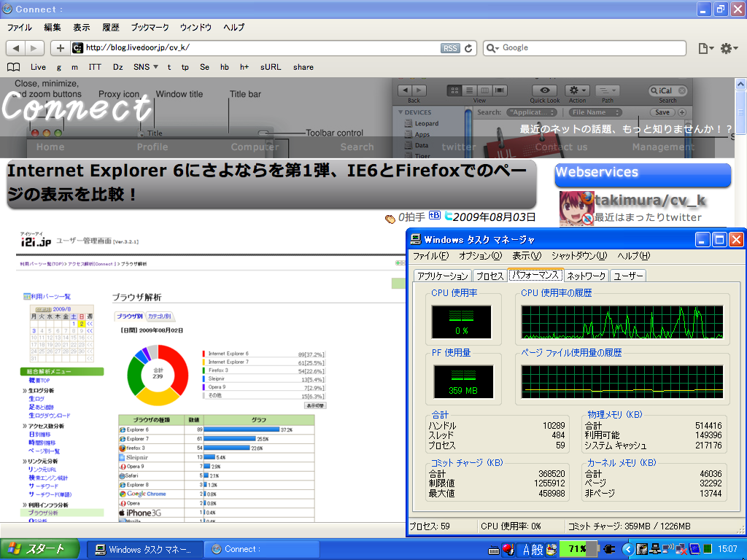The width and height of the screenshot is (747, 560).
Task: Open the sURL bookmark
Action: pos(271,67)
